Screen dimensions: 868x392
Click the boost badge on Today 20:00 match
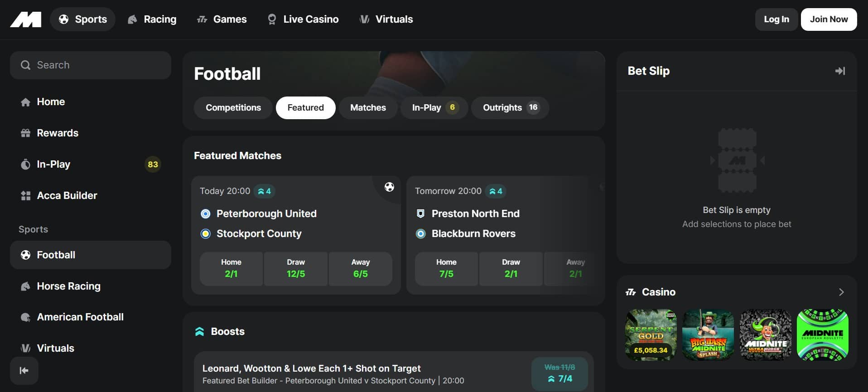point(265,191)
